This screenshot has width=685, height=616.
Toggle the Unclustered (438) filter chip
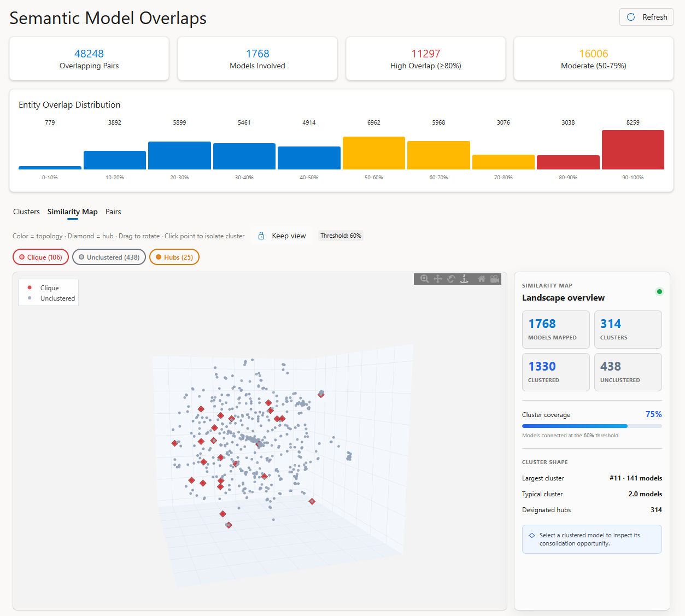(109, 257)
